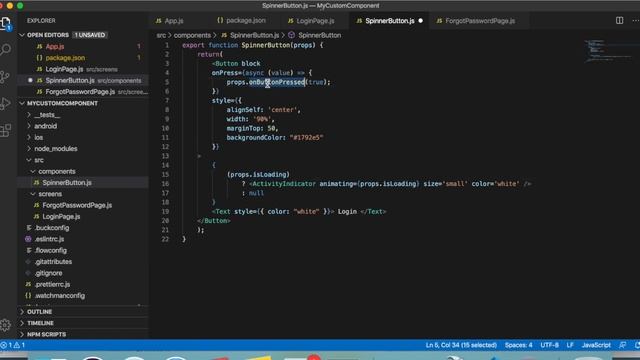Open the .buckconfig file

51,228
